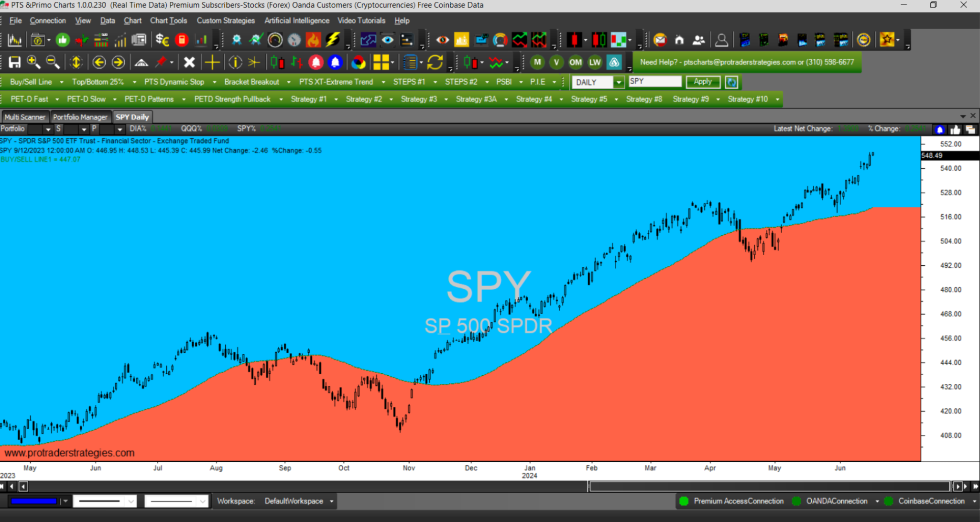
Task: Toggle the OM round button
Action: pyautogui.click(x=576, y=62)
